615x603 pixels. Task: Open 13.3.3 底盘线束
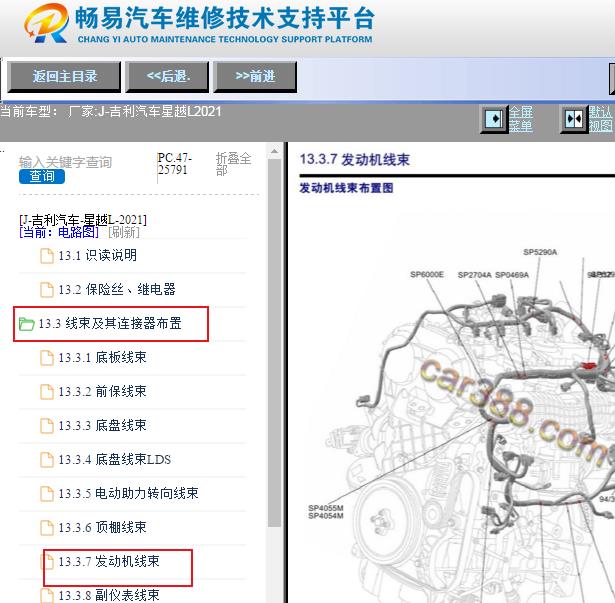(x=102, y=425)
